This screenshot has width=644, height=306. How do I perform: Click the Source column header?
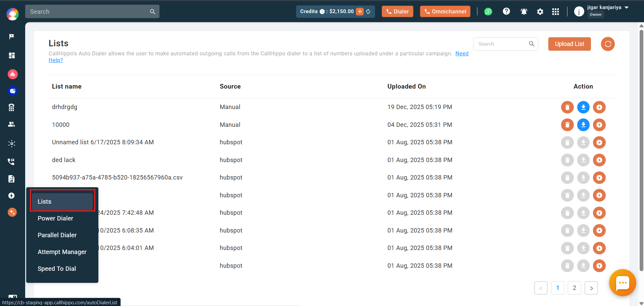[230, 87]
